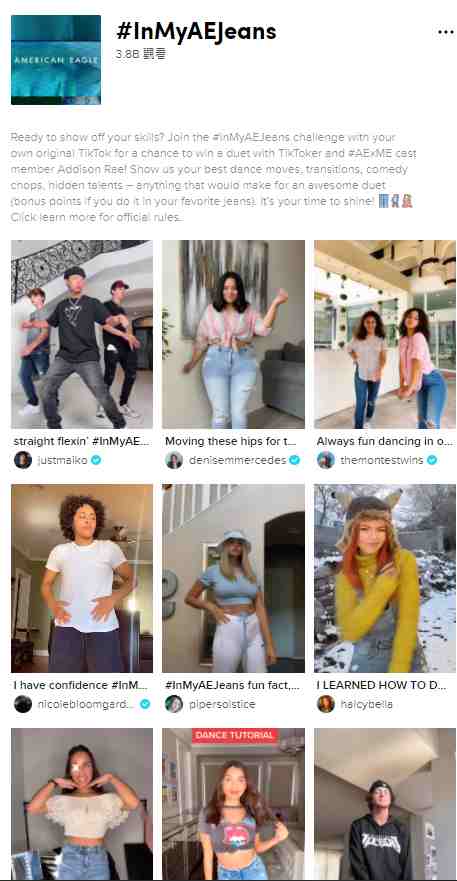Viewport: 457px width, 881px height.
Task: Open pipersolstice's profile avatar
Action: tap(174, 704)
